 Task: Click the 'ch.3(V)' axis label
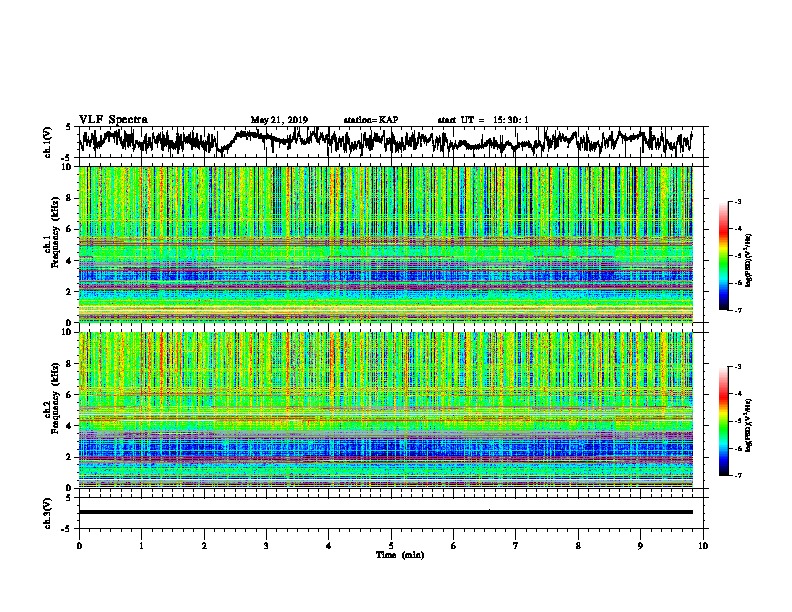coord(48,513)
